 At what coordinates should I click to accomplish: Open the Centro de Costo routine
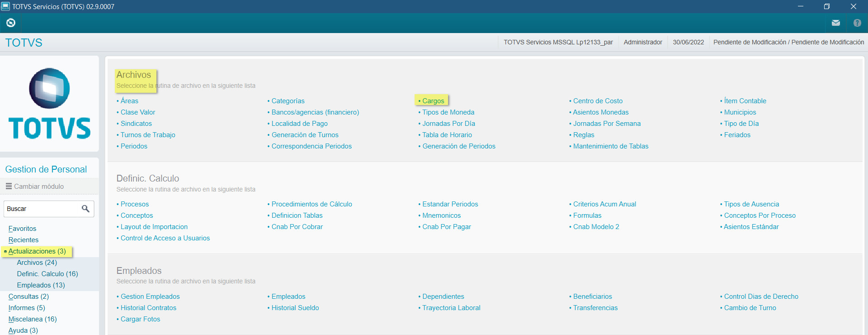tap(598, 101)
